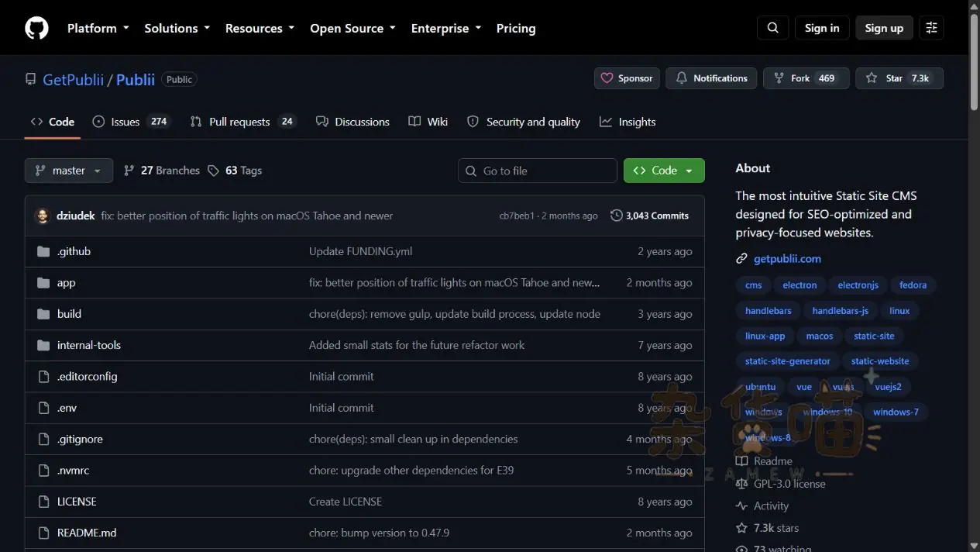This screenshot has height=552, width=980.
Task: Fork the repository with Fork button
Action: pos(806,78)
